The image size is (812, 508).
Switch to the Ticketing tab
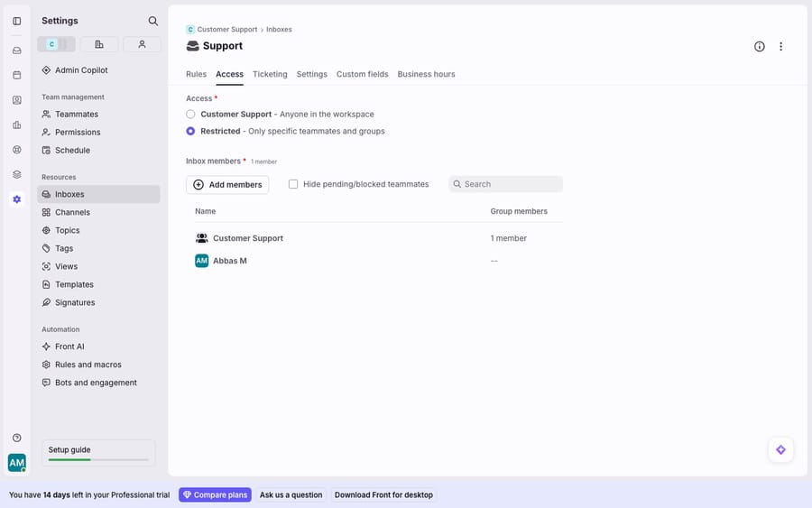pos(270,74)
